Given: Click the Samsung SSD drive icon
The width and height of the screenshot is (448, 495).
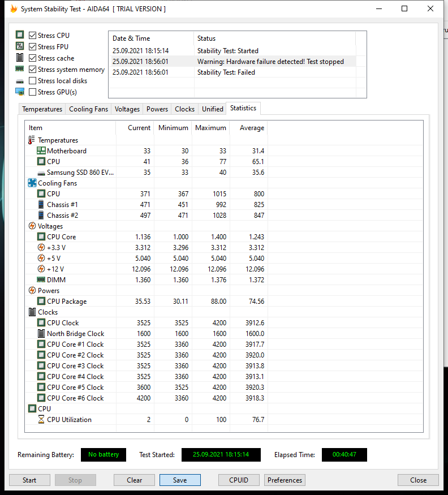Looking at the screenshot, I should 41,173.
